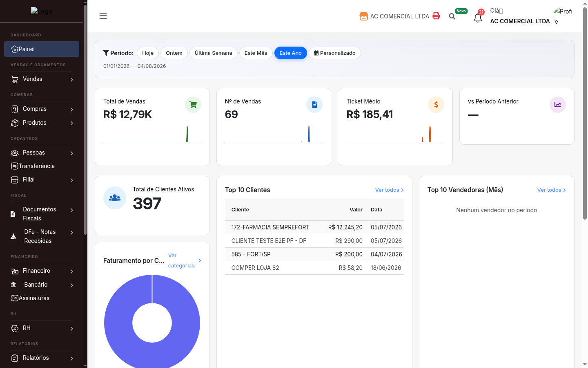Expand the Compras submenu chevron
588x368 pixels.
pos(71,110)
